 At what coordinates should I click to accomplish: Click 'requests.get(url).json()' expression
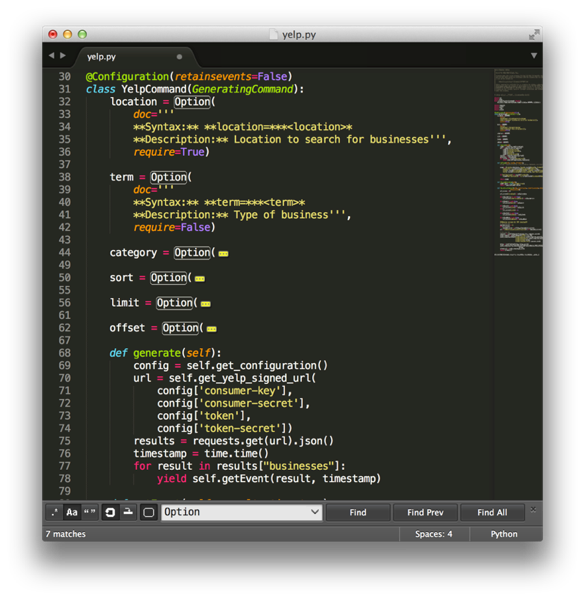(263, 441)
